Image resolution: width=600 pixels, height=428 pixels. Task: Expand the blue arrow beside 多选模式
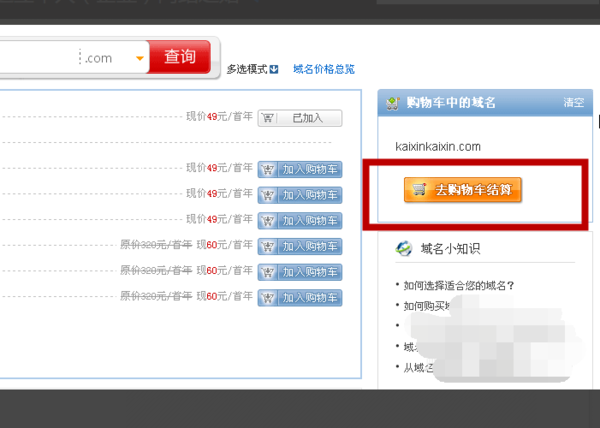point(273,69)
